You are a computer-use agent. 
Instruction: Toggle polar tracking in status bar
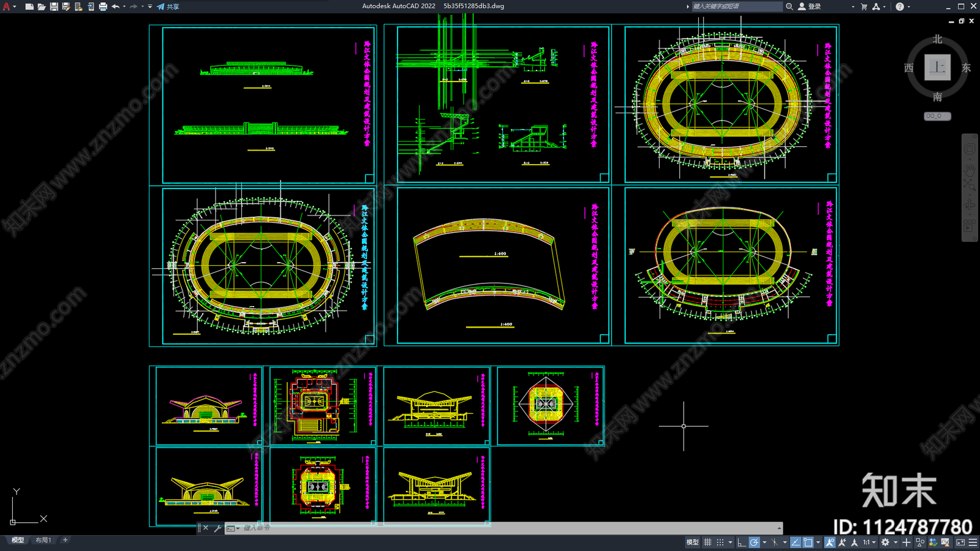point(754,542)
